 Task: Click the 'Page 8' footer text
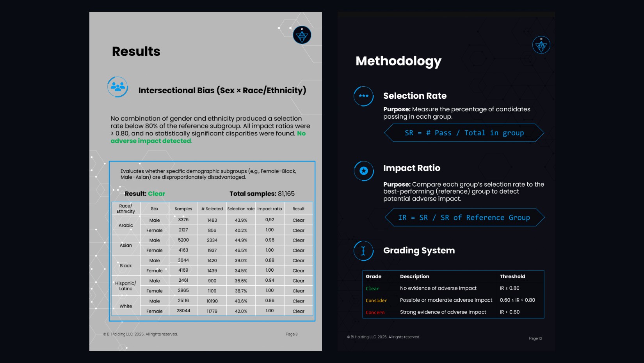point(292,334)
